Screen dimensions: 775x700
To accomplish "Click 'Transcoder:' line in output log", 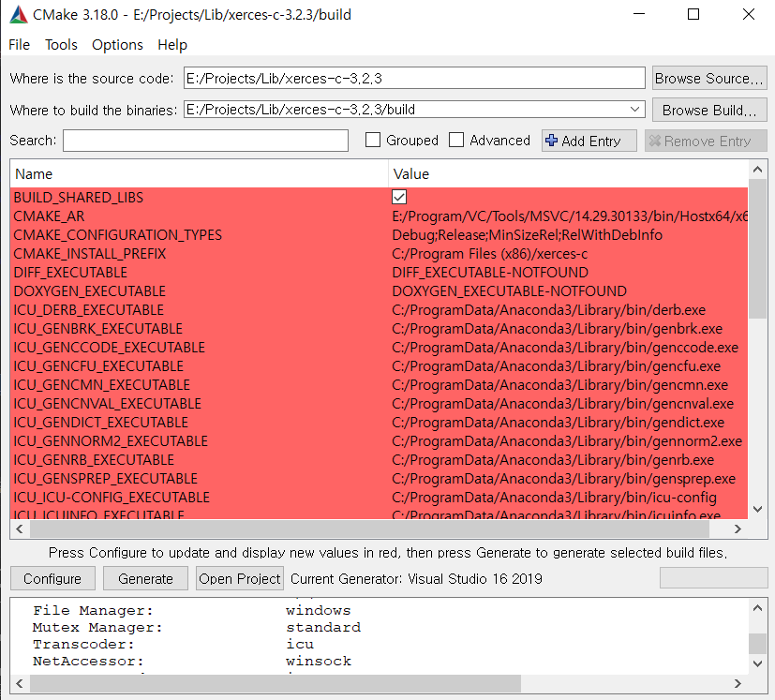I will click(174, 644).
